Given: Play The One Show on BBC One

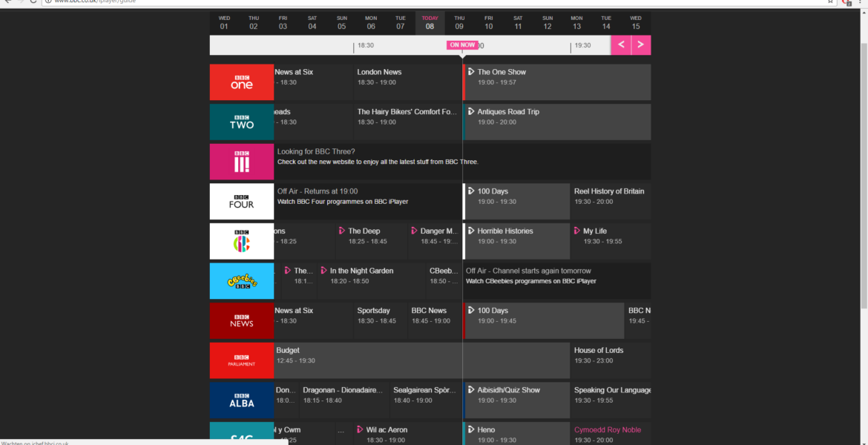Looking at the screenshot, I should (x=502, y=72).
